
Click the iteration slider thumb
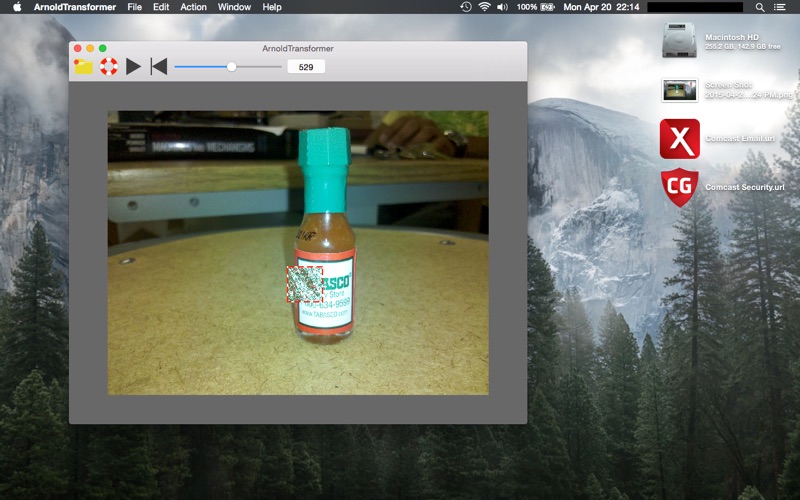(x=232, y=67)
